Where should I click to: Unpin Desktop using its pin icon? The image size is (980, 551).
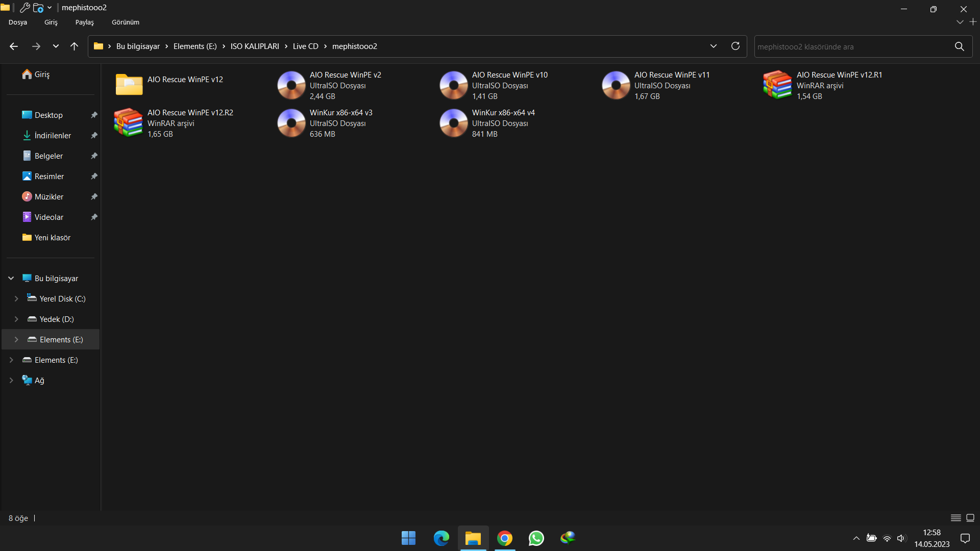[94, 115]
